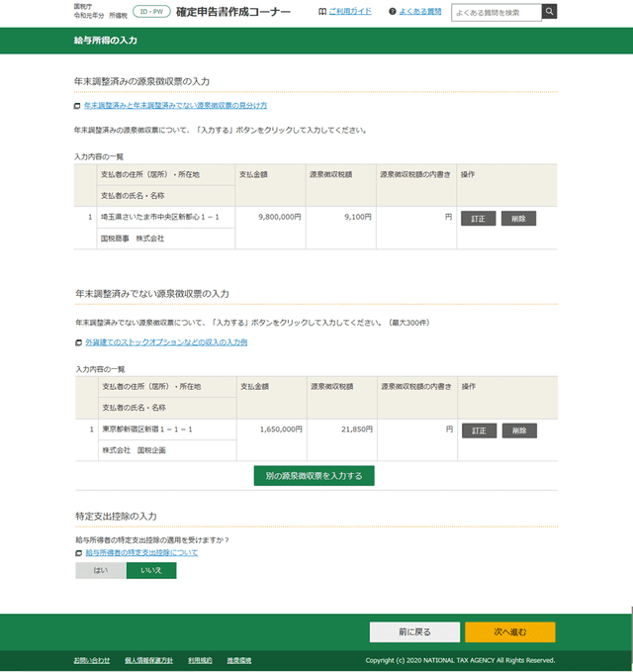The image size is (633, 672).
Task: Click 訂正 for 株式会社 国税企画 row
Action: 479,431
